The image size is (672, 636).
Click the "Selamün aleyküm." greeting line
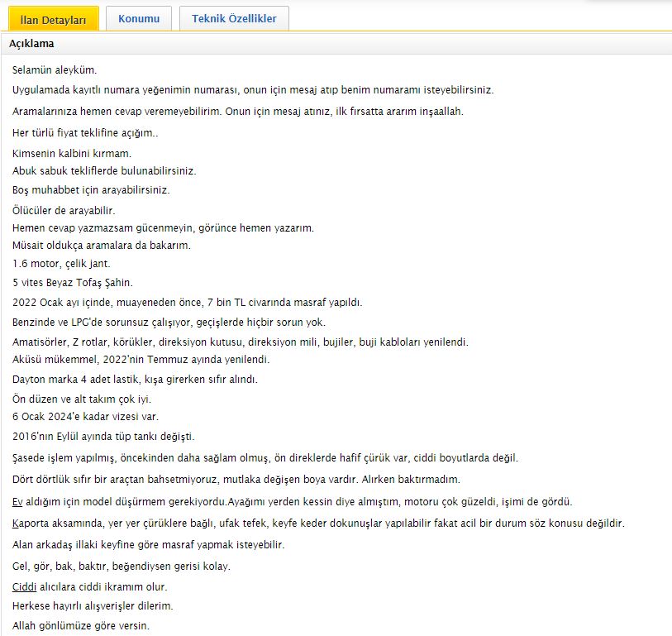60,70
